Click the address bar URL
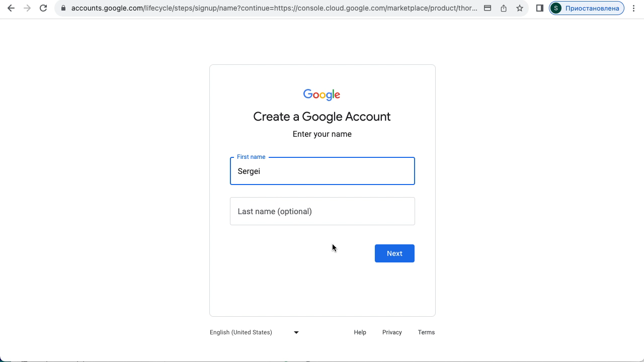 (274, 8)
